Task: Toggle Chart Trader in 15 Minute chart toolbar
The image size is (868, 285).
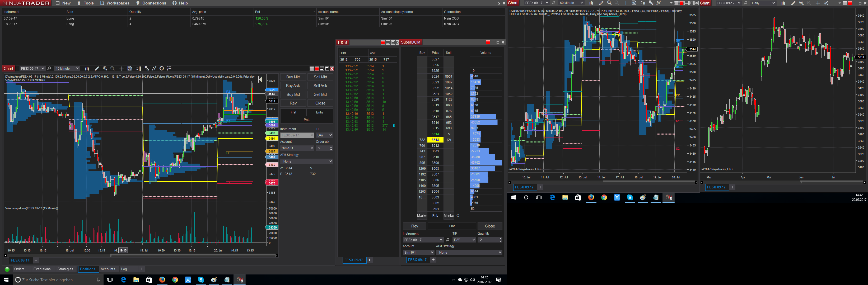Action: (x=138, y=69)
